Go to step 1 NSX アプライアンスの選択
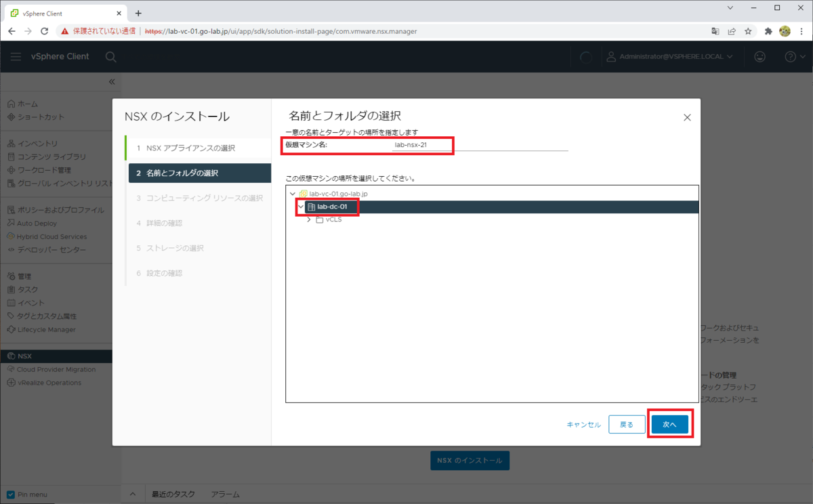Image resolution: width=813 pixels, height=504 pixels. tap(190, 148)
